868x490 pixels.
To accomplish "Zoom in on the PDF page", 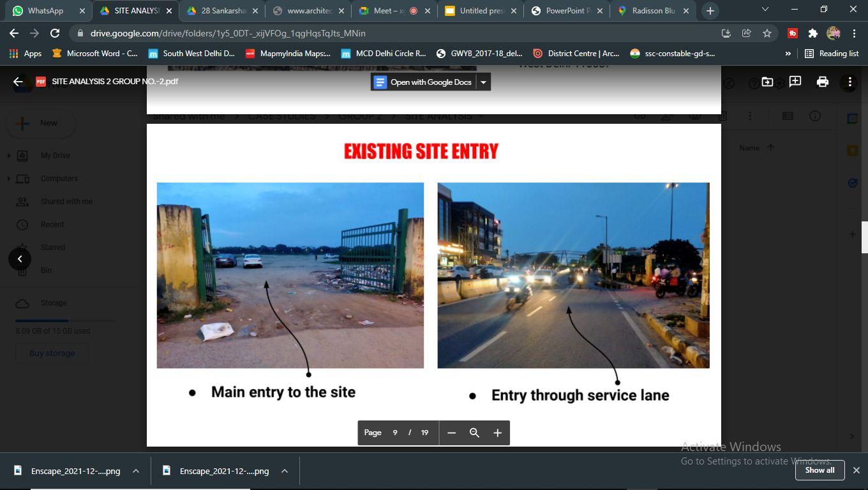I will [497, 433].
